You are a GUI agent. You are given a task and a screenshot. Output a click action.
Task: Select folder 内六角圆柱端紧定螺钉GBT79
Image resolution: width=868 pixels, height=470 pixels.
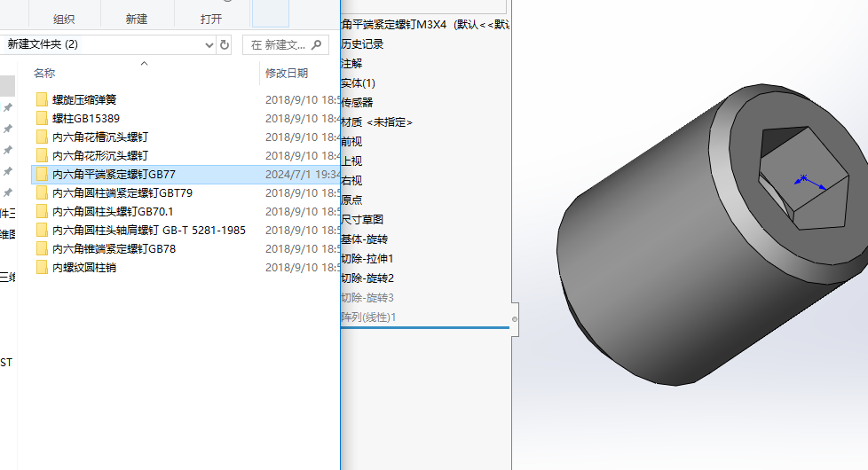(122, 193)
